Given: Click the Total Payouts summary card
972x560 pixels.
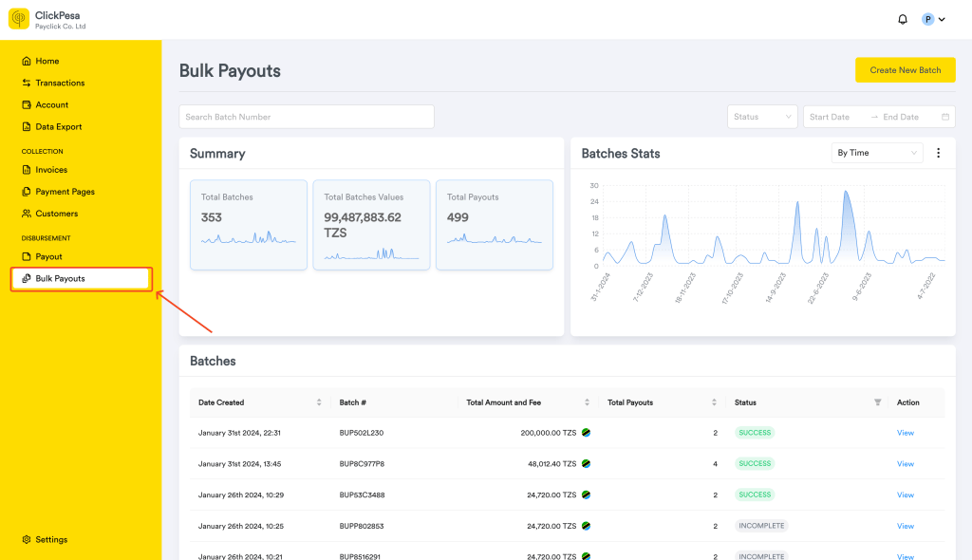Looking at the screenshot, I should coord(494,225).
